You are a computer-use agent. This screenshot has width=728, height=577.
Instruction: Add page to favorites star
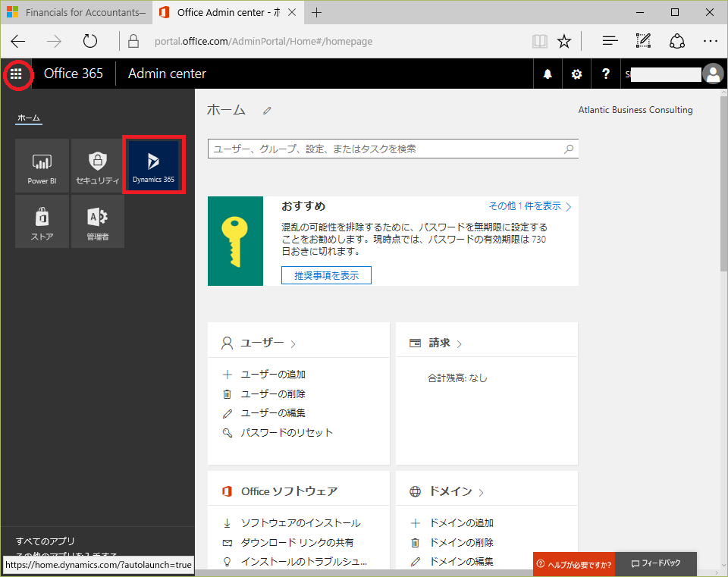[564, 41]
